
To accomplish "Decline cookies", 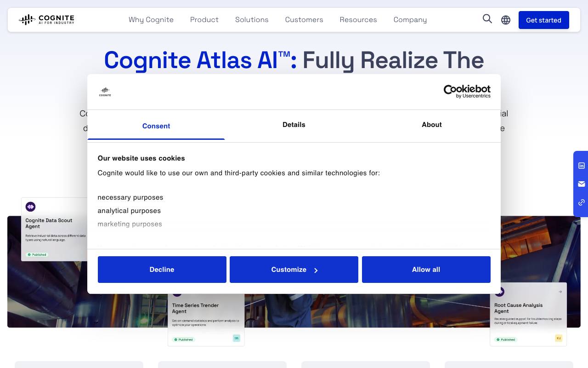I will pyautogui.click(x=162, y=270).
